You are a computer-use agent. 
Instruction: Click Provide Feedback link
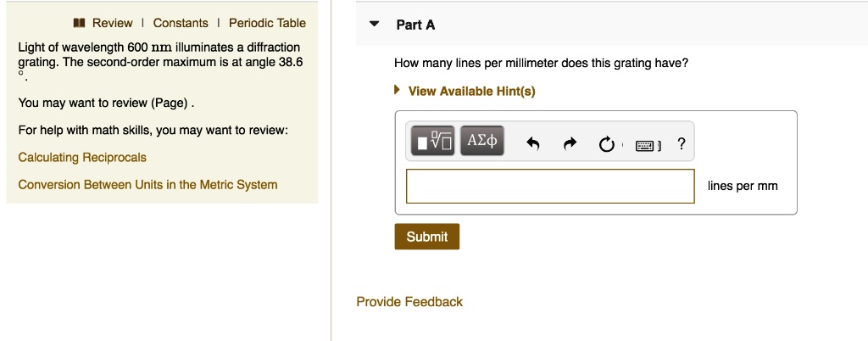[x=409, y=302]
